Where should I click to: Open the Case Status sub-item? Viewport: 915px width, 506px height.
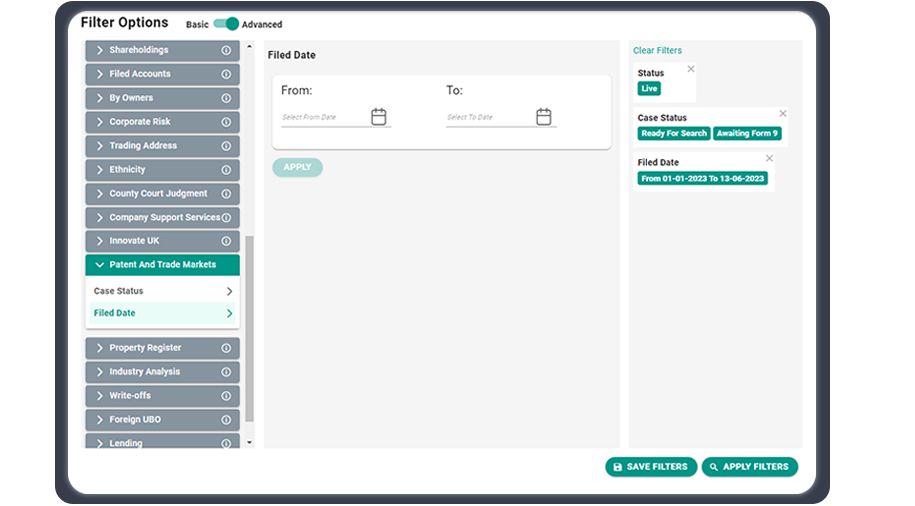tap(163, 291)
